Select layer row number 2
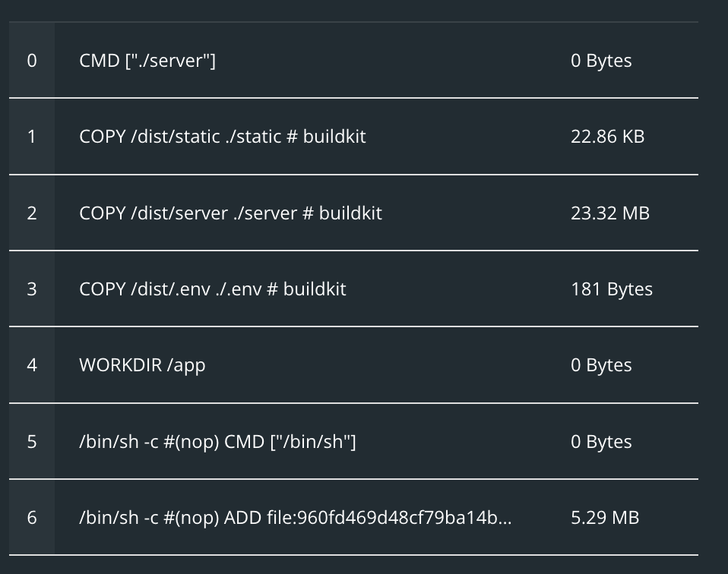The width and height of the screenshot is (728, 574). [32, 213]
